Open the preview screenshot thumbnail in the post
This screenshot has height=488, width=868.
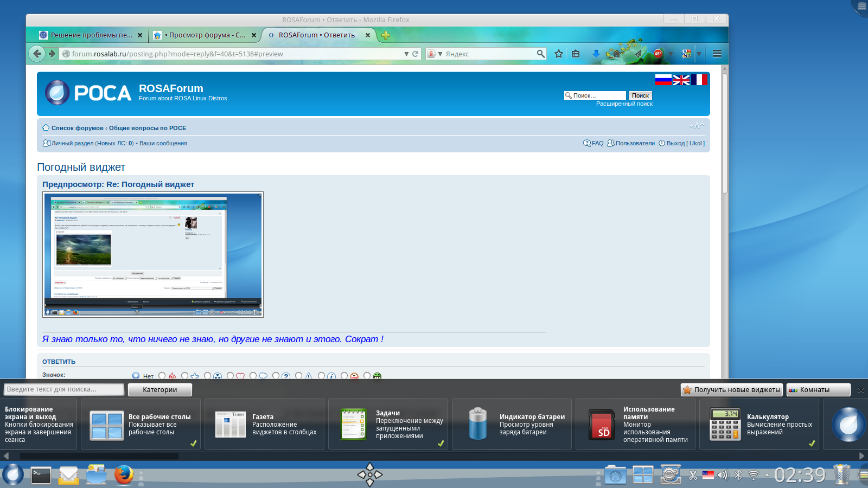153,254
